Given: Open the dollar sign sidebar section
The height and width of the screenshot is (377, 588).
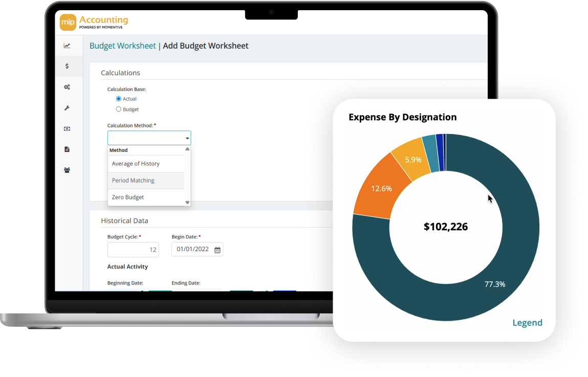Looking at the screenshot, I should pos(67,66).
